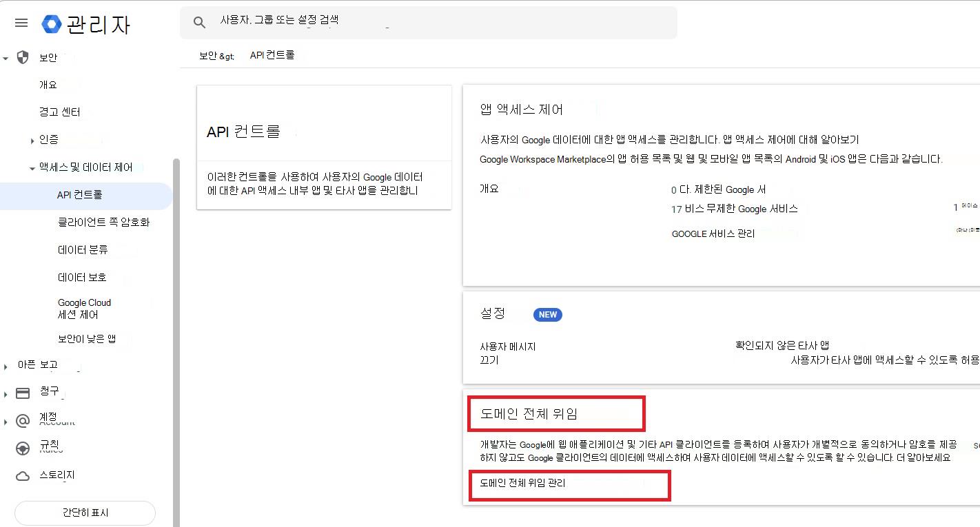Viewport: 980px width, 527px height.
Task: Click the NEW badge beside 설정
Action: (548, 315)
